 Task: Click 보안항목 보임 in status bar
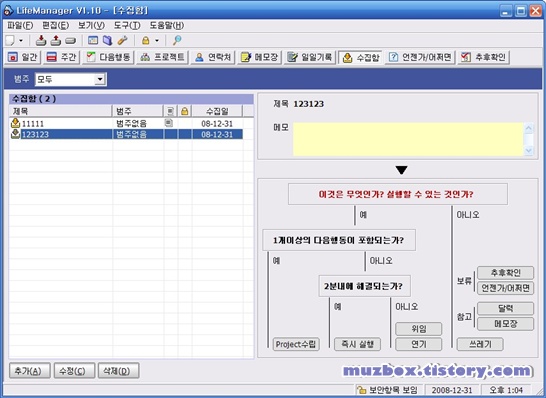coord(389,390)
